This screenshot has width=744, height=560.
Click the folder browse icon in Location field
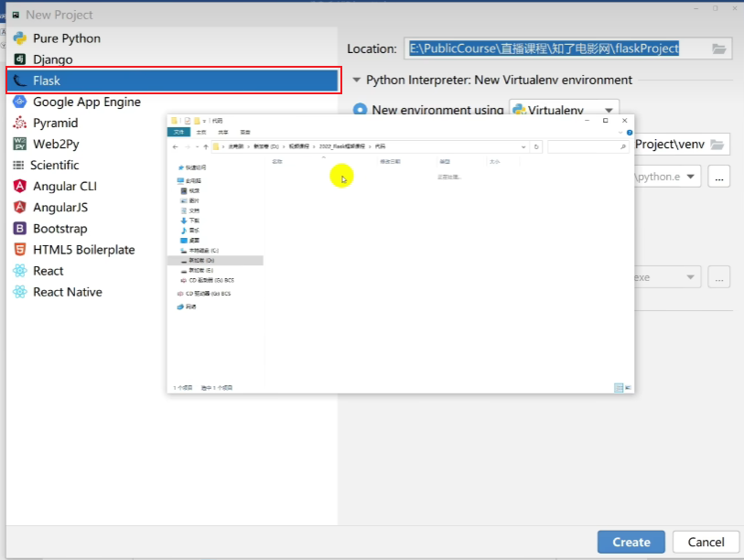coord(718,48)
